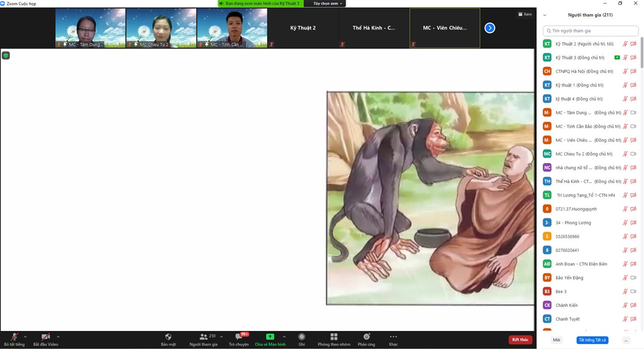Select Thể Hà Kính video tile

[x=374, y=28]
